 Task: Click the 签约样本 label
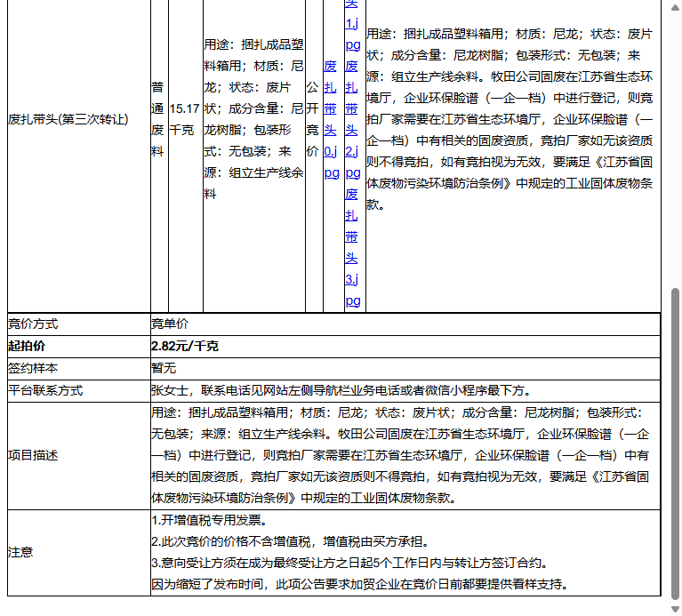click(33, 368)
